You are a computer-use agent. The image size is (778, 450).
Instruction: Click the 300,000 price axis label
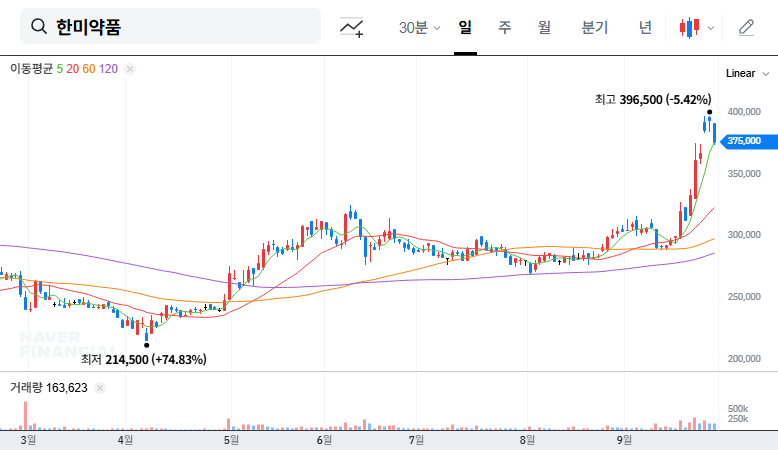(744, 235)
